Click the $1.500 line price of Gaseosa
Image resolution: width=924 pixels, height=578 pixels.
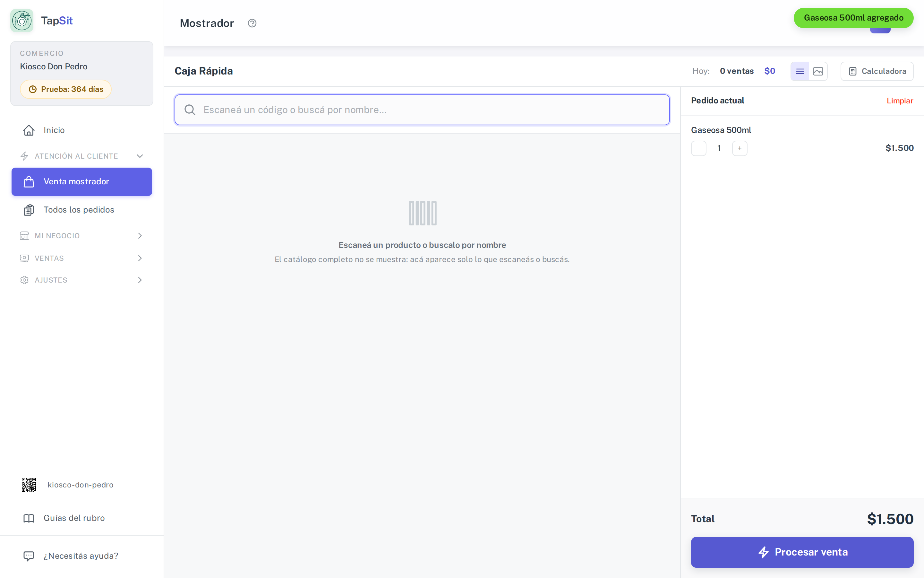point(899,148)
